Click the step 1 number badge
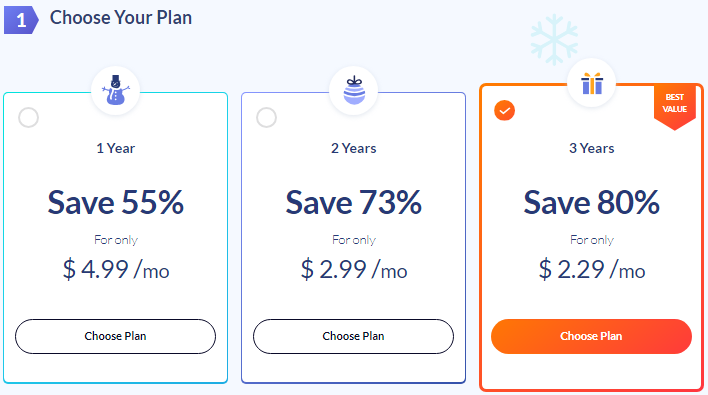The image size is (708, 395). pyautogui.click(x=21, y=20)
